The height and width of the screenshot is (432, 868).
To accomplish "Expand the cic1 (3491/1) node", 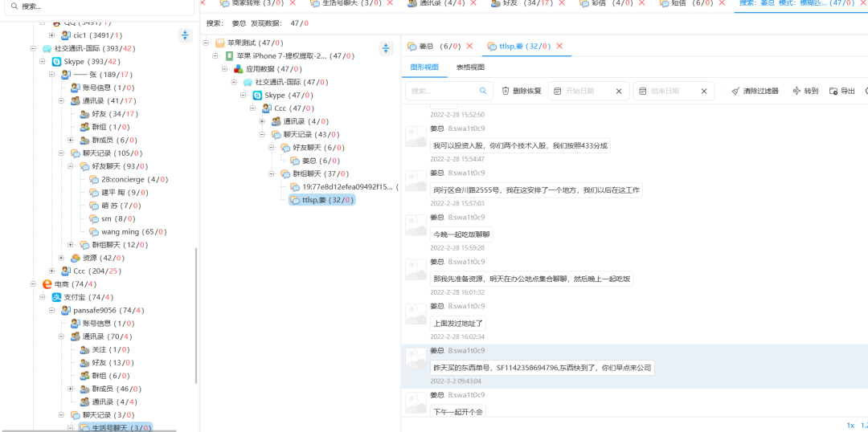I will (x=51, y=35).
